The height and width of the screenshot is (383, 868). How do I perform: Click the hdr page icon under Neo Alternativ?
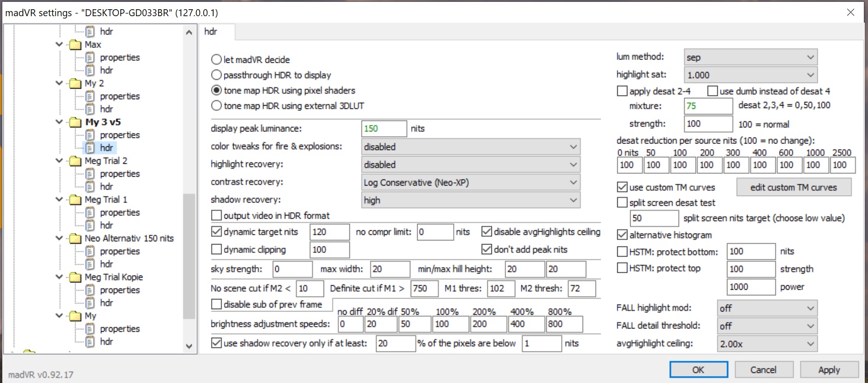[x=90, y=264]
